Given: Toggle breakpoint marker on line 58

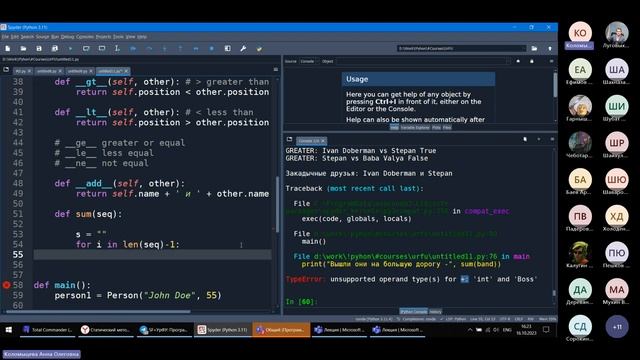Looking at the screenshot, I should (x=6, y=285).
